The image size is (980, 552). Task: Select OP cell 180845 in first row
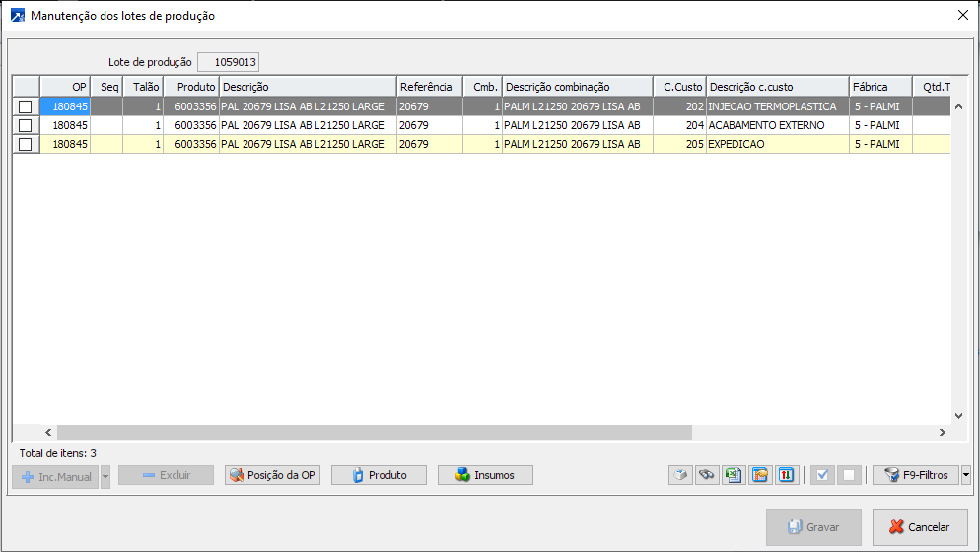tap(65, 106)
